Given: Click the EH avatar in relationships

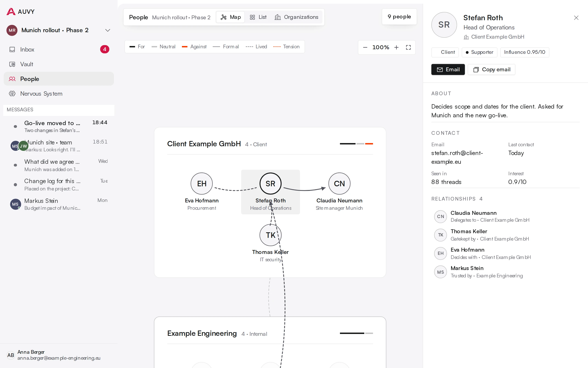Looking at the screenshot, I should tap(441, 253).
